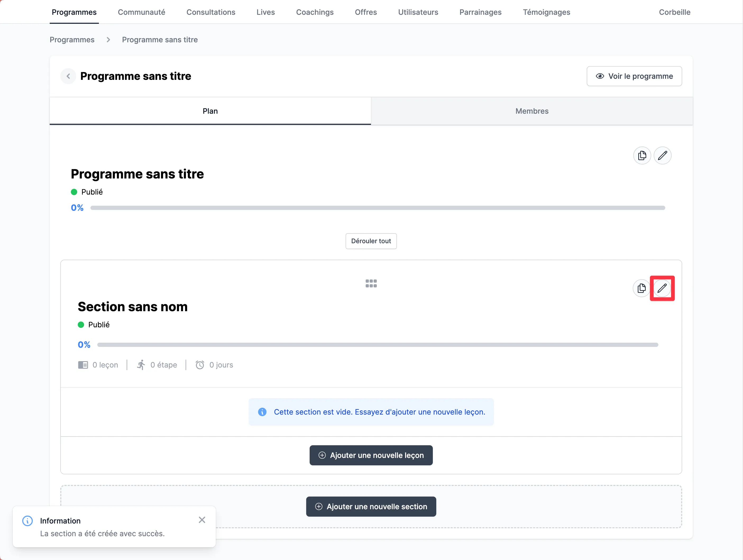
Task: Open the Coachings tab
Action: [x=315, y=12]
